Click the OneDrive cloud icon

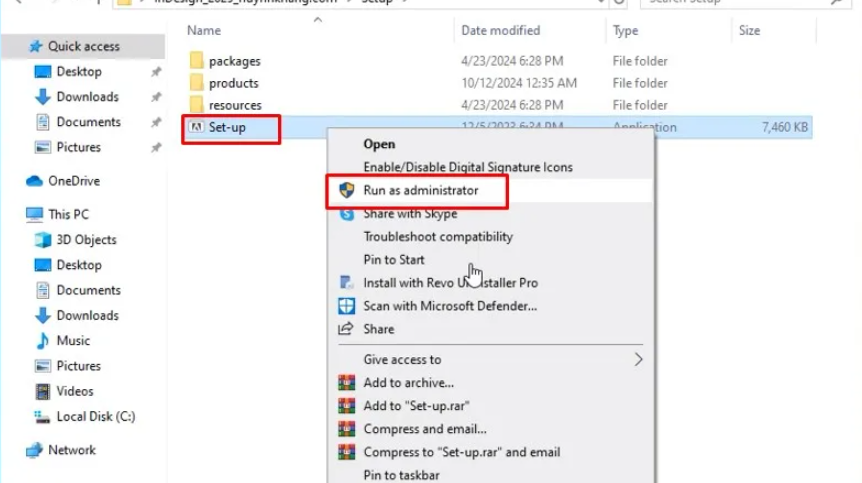[34, 181]
